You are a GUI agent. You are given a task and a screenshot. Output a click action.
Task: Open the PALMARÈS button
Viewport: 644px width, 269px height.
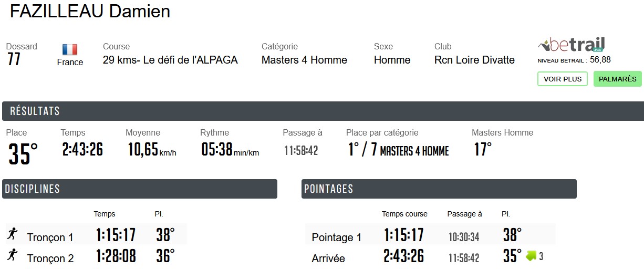(617, 79)
